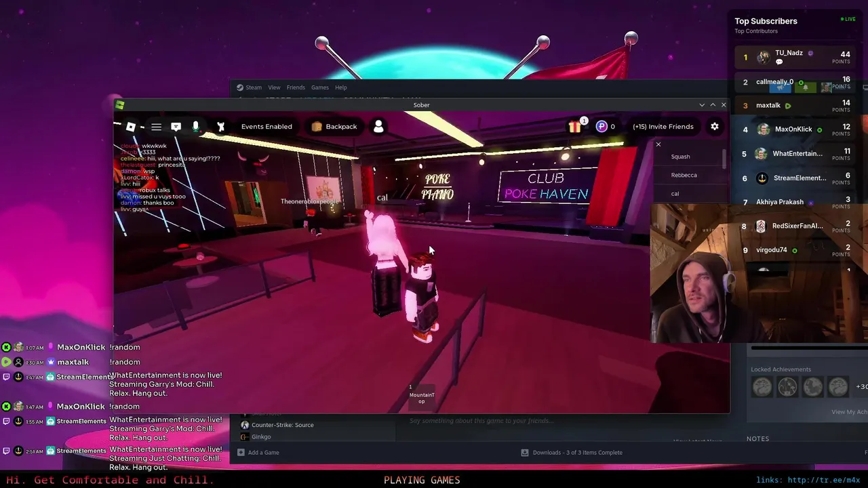Open the hamburger menu in Roblox top bar
This screenshot has height=488, width=868.
pos(156,127)
